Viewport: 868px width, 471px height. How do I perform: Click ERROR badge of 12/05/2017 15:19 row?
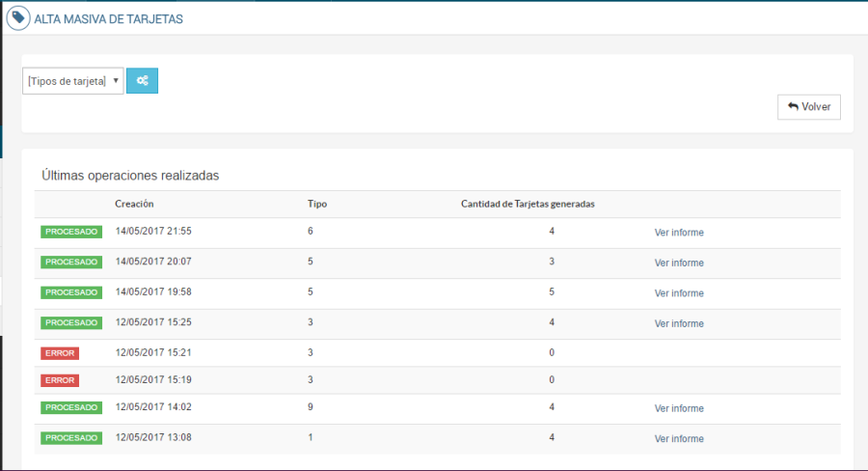pos(60,380)
